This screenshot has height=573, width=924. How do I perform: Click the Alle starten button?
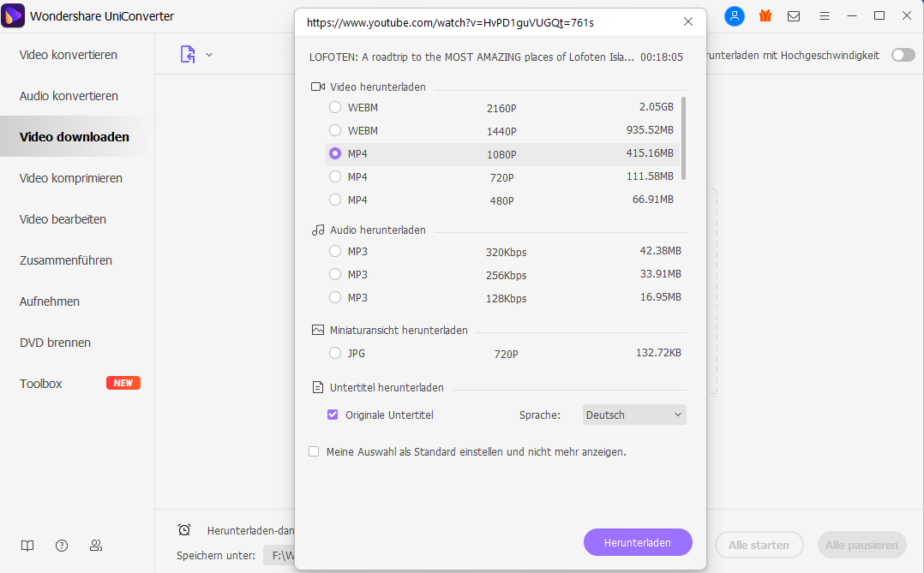(x=759, y=545)
